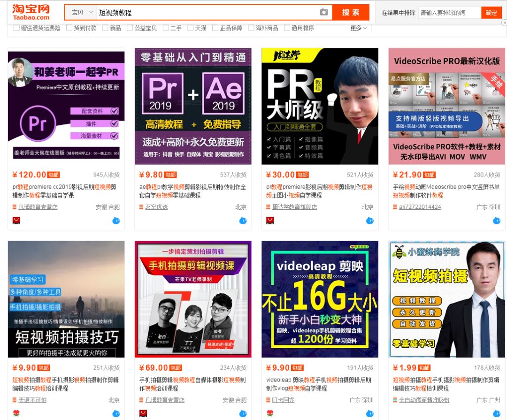507x420 pixels.
Task: Open the Wangwang chat icon for the ¥1.99 item
Action: click(496, 413)
